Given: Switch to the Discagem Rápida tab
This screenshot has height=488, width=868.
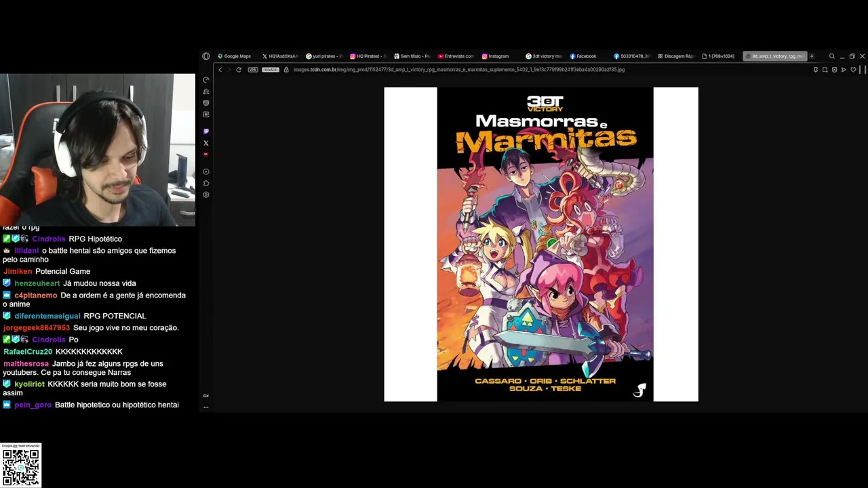Looking at the screenshot, I should point(676,56).
